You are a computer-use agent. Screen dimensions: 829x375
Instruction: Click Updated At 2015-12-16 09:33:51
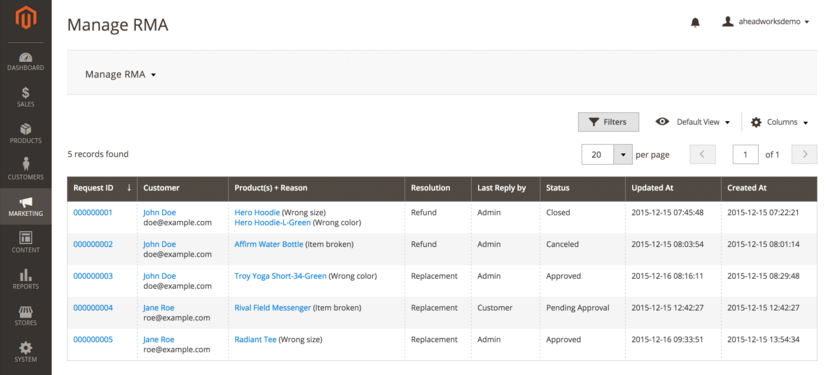click(x=667, y=340)
